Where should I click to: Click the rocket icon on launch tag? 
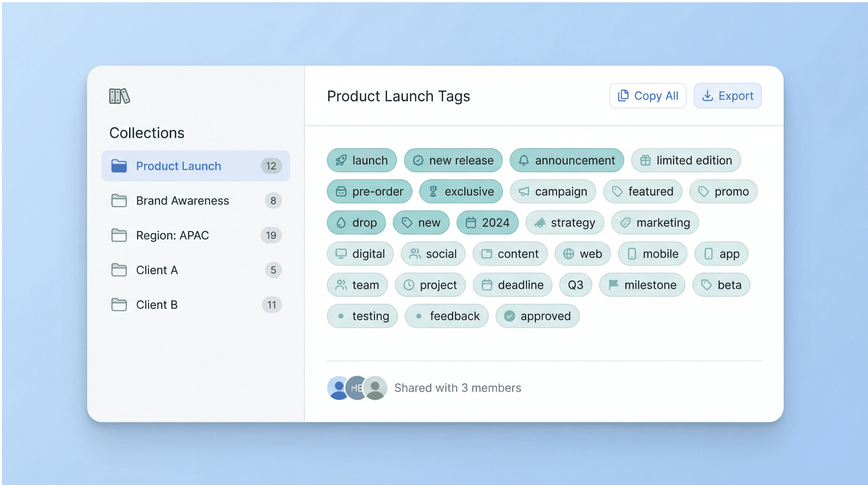coord(341,160)
